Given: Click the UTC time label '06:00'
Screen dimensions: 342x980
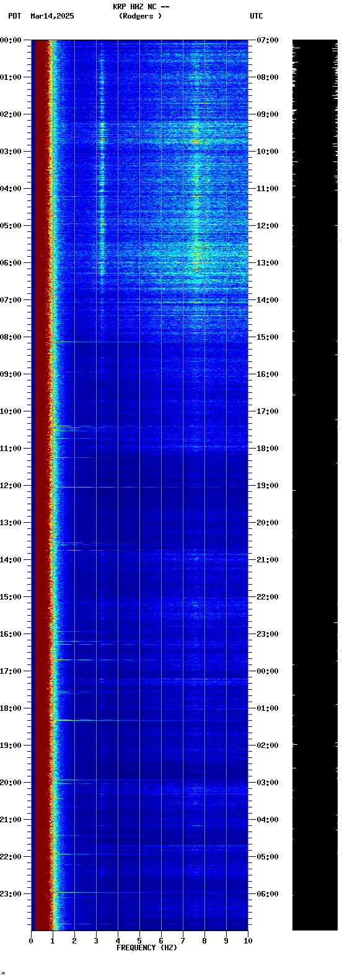Looking at the screenshot, I should (x=268, y=894).
